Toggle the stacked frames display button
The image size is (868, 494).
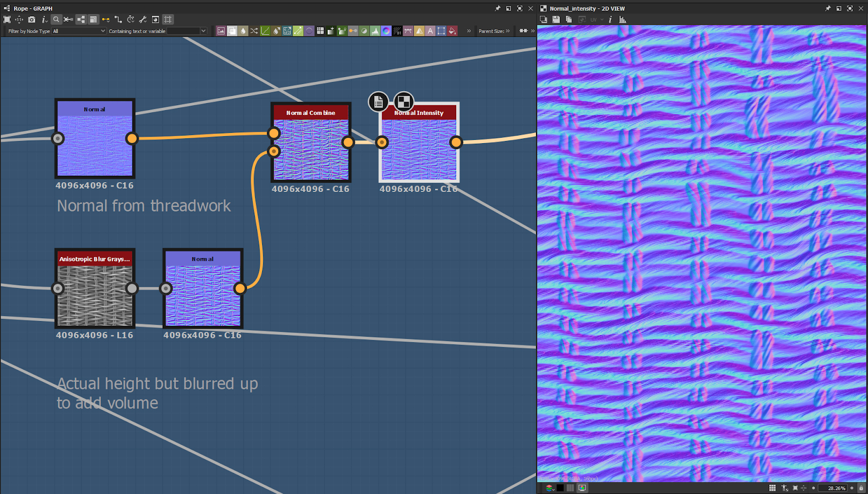pyautogui.click(x=93, y=20)
